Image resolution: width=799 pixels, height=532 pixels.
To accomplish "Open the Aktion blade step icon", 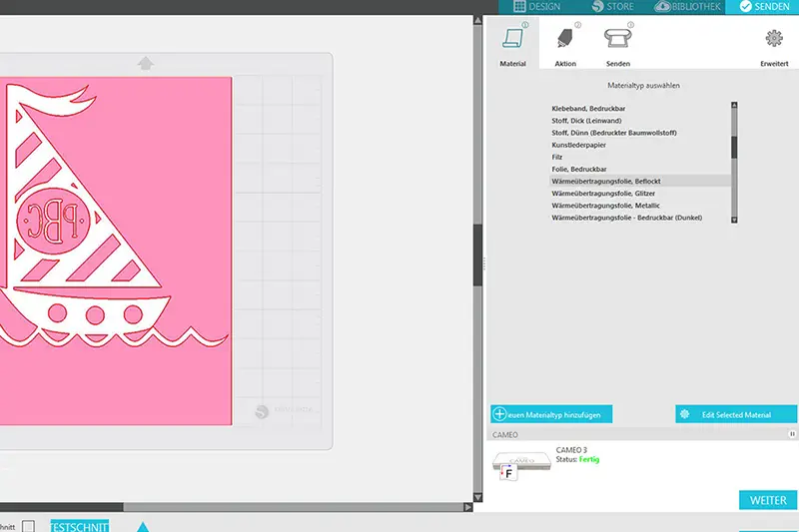I will coord(565,42).
